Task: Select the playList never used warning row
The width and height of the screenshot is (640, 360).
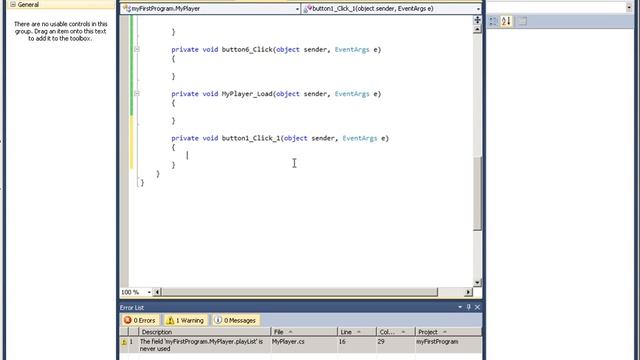Action: (301, 345)
